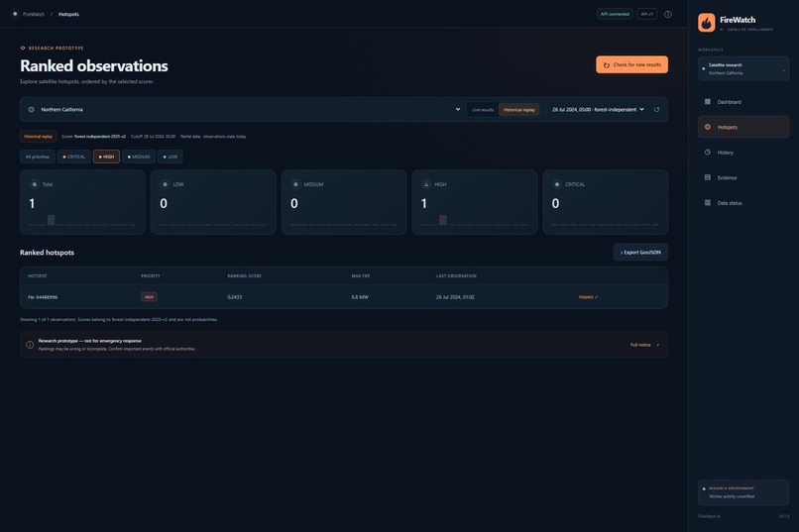Open Dashboard from the sidebar
Viewport: 799px width, 532px height.
(743, 102)
